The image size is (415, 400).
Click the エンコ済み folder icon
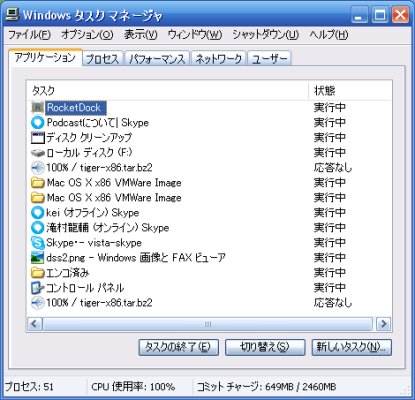coord(37,273)
